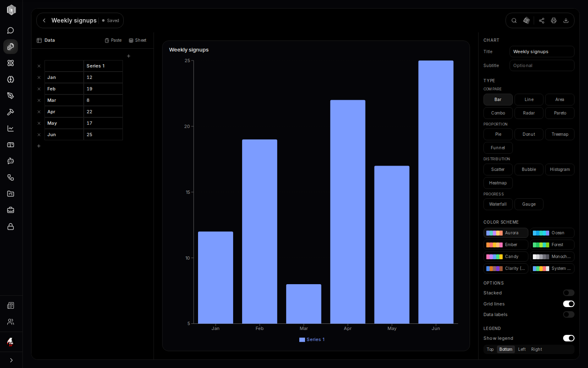Remove the Jun row with X icon
The width and height of the screenshot is (588, 368).
39,135
